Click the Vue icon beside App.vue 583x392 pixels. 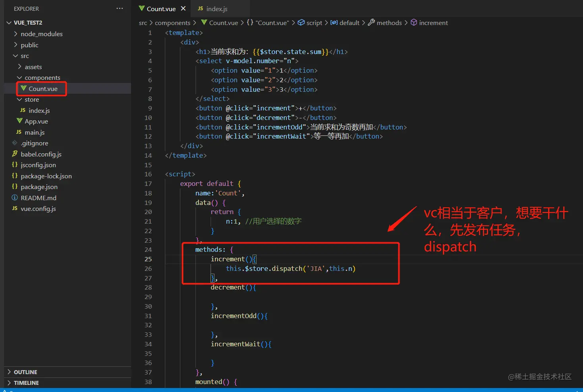coord(19,121)
